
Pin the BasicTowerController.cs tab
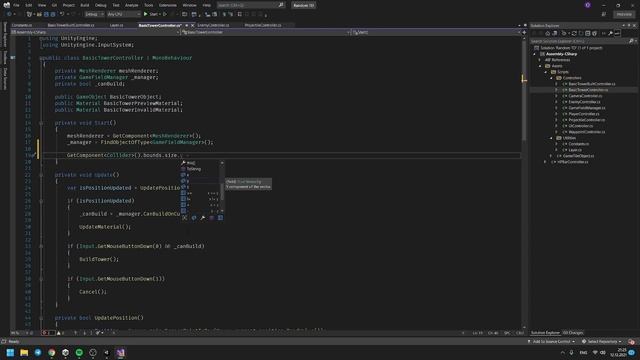click(x=187, y=25)
